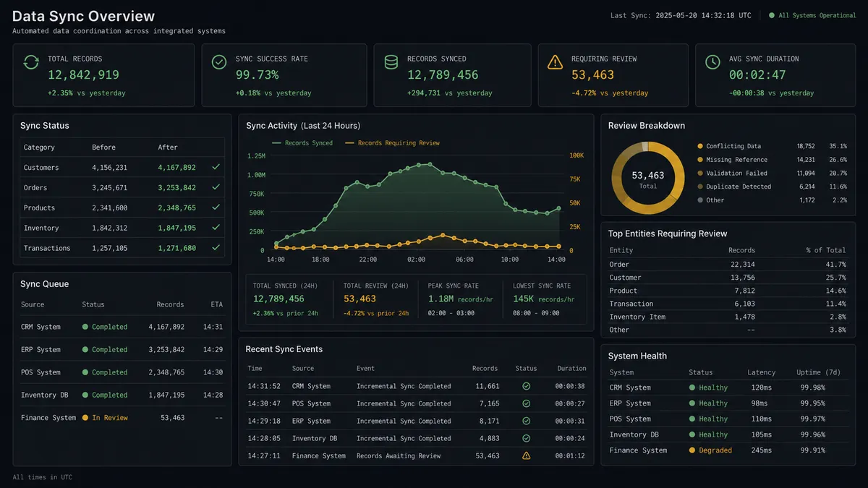Click the Missing Reference legend color dot
This screenshot has height=488, width=868.
[x=700, y=160]
